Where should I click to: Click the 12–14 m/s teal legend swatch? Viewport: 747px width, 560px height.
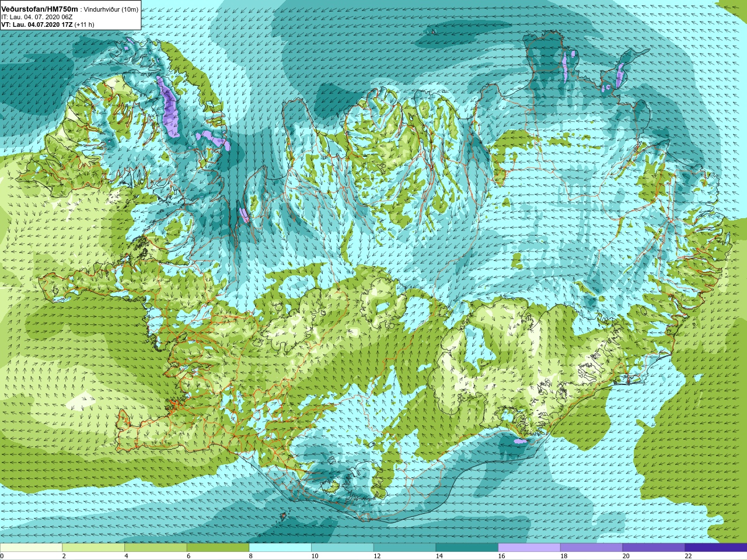point(404,548)
